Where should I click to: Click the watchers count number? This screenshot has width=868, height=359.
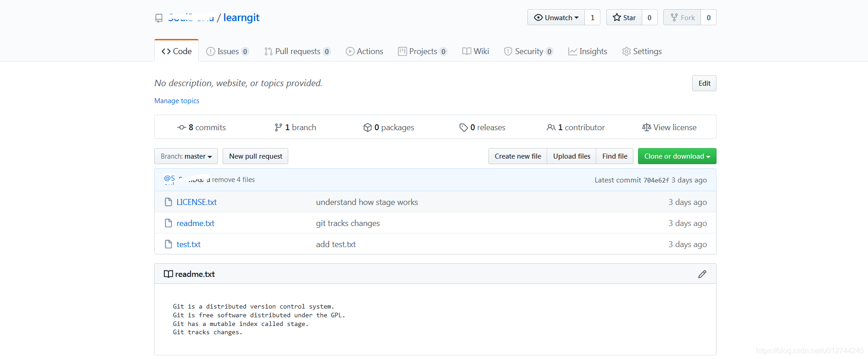click(592, 17)
